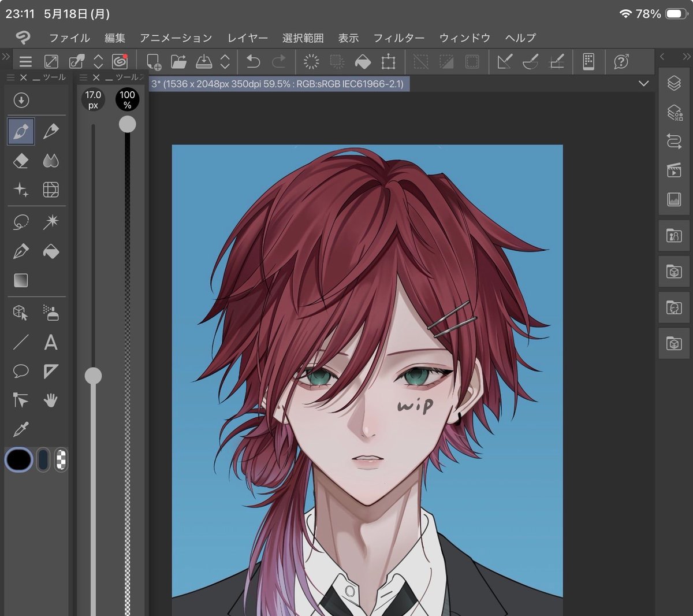This screenshot has width=693, height=616.
Task: Open the Layer palette stack icon
Action: 674,83
